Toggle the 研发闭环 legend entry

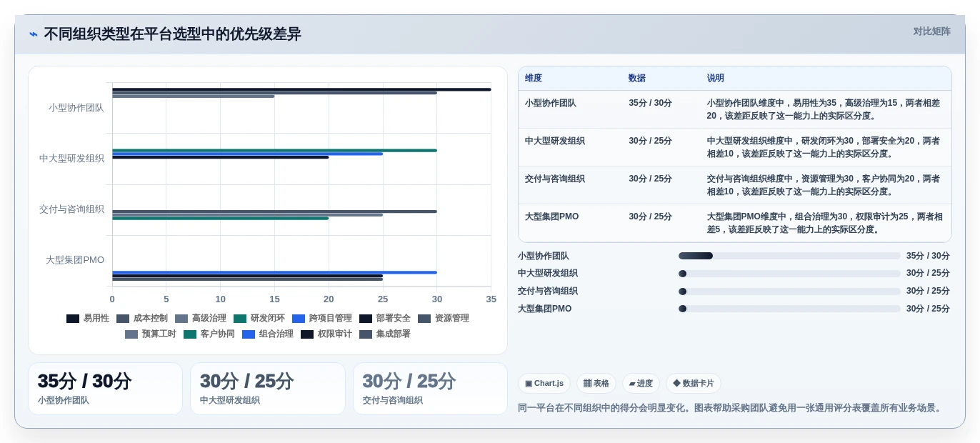259,319
